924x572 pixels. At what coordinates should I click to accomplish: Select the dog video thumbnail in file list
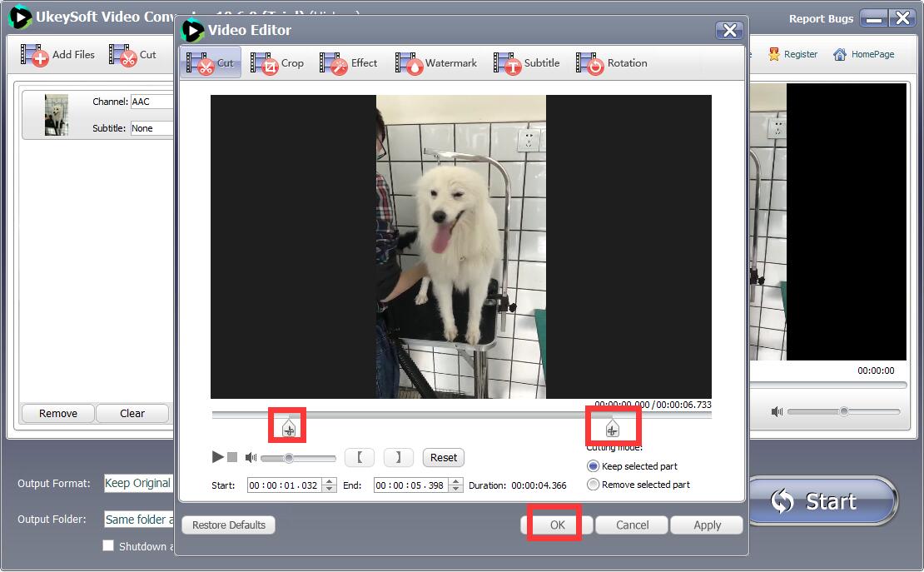pyautogui.click(x=57, y=114)
